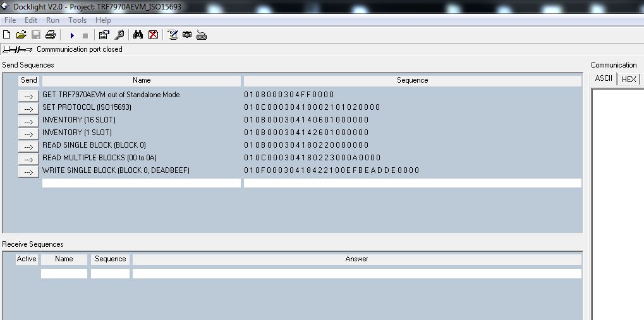Click inside the Communication output window

pyautogui.click(x=617, y=204)
